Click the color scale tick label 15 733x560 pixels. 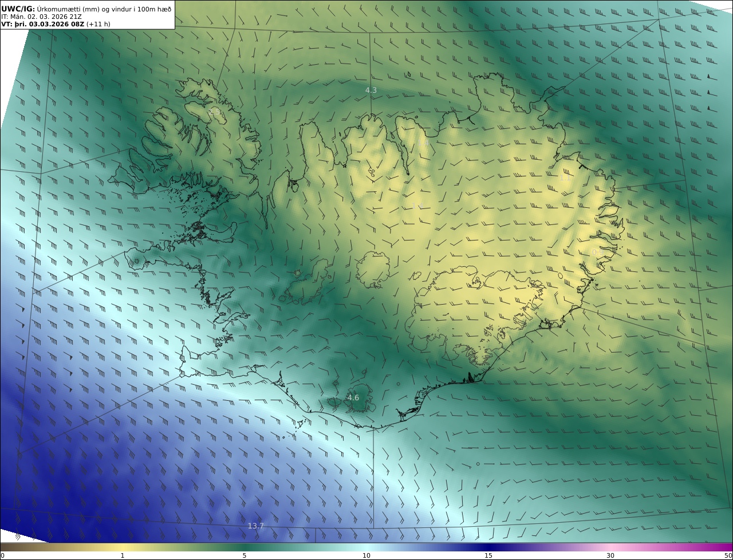[x=488, y=555]
